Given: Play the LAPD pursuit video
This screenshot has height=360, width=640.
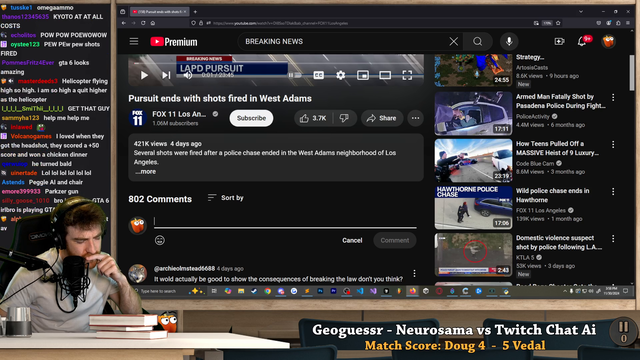Looking at the screenshot, I should pyautogui.click(x=144, y=75).
